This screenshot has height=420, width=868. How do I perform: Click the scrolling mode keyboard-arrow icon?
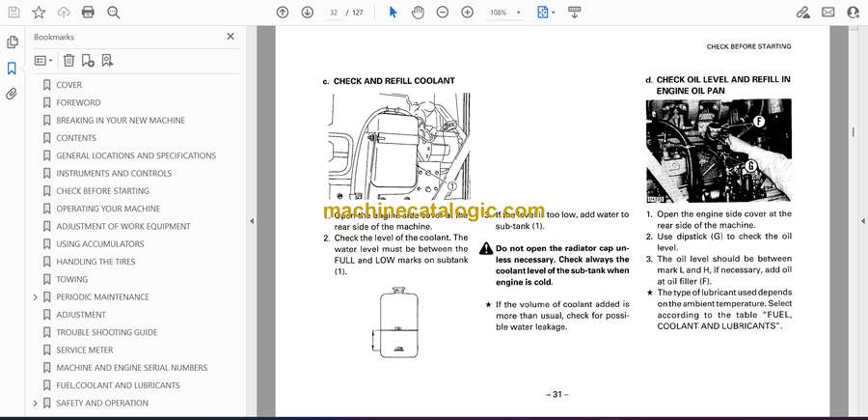tap(574, 13)
